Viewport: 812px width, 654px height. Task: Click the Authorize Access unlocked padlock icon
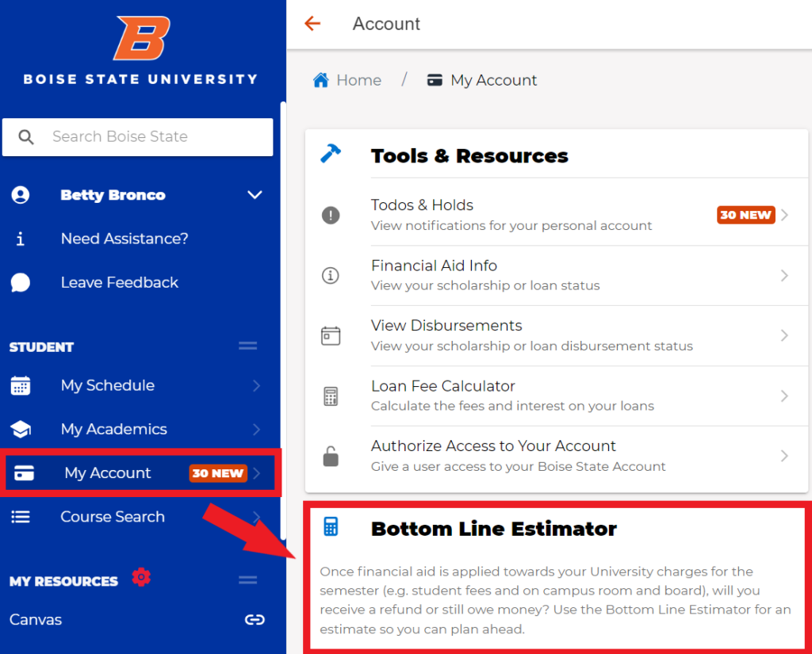pyautogui.click(x=331, y=456)
